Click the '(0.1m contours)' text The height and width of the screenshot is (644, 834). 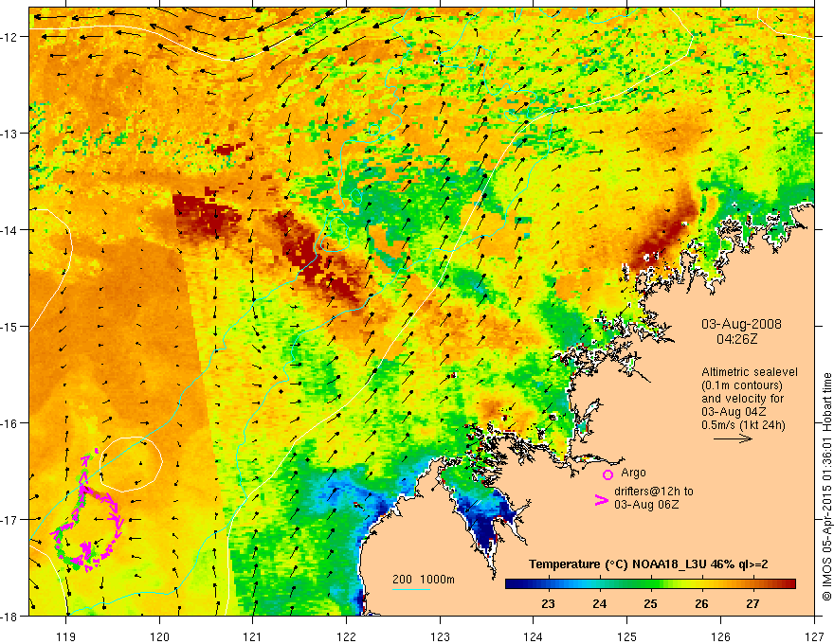point(742,385)
